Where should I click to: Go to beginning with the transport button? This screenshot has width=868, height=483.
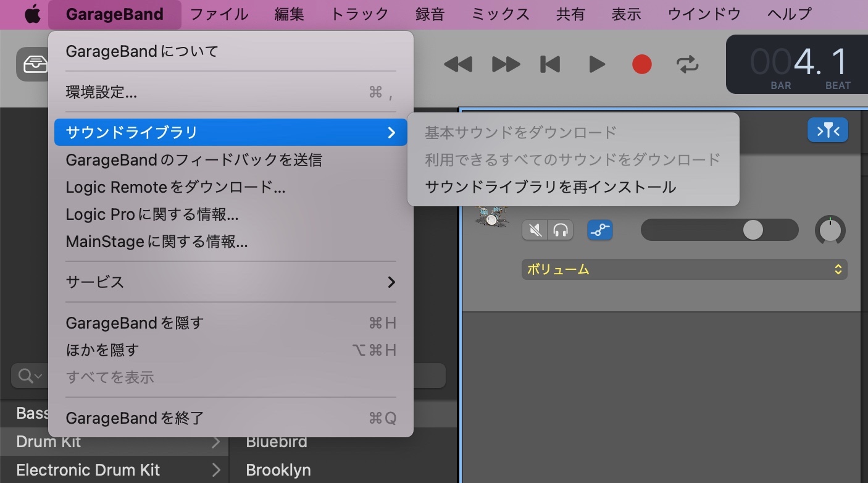pos(549,64)
